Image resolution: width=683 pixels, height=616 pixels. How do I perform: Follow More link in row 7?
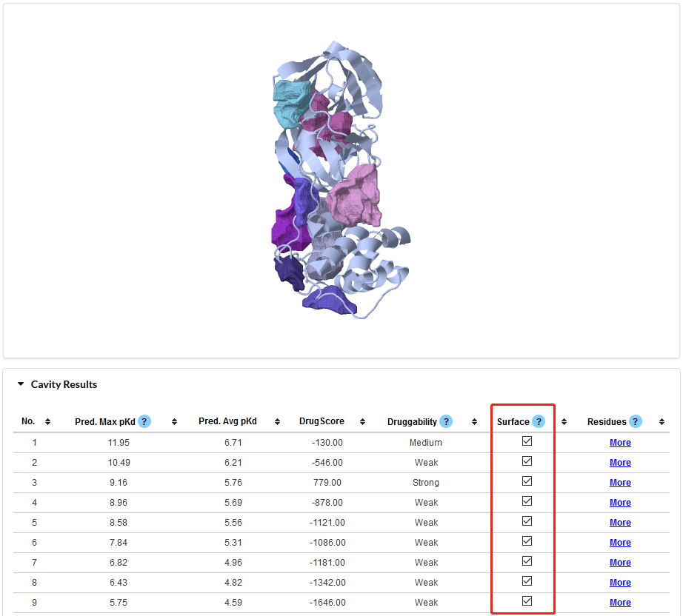tap(620, 563)
